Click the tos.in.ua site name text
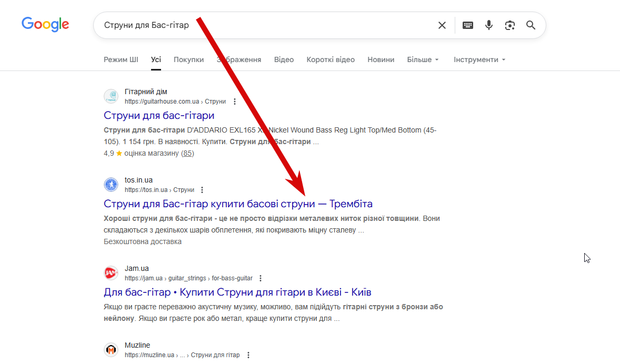This screenshot has height=364, width=620. click(x=139, y=180)
